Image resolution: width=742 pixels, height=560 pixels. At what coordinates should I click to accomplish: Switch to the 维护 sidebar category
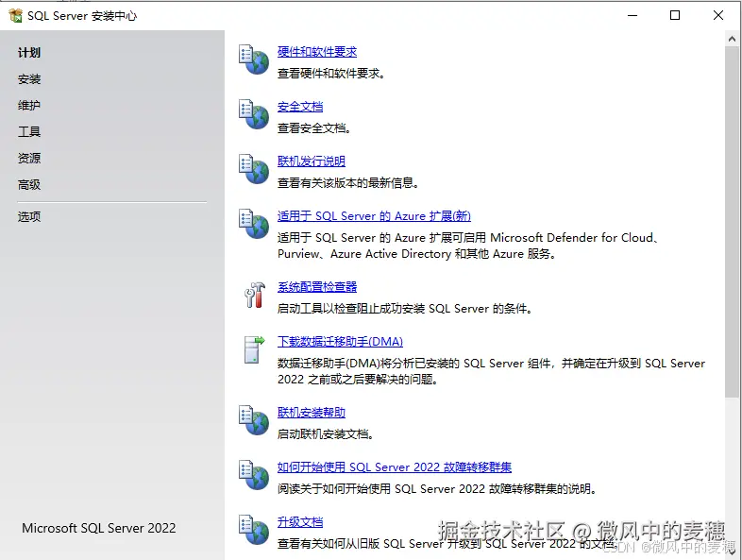point(29,105)
